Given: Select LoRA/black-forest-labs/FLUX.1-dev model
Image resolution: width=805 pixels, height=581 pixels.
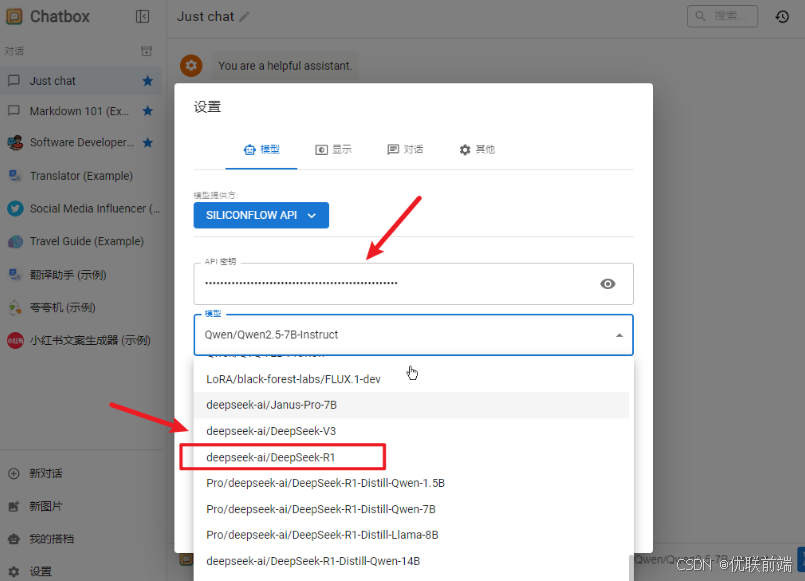Looking at the screenshot, I should [x=411, y=379].
